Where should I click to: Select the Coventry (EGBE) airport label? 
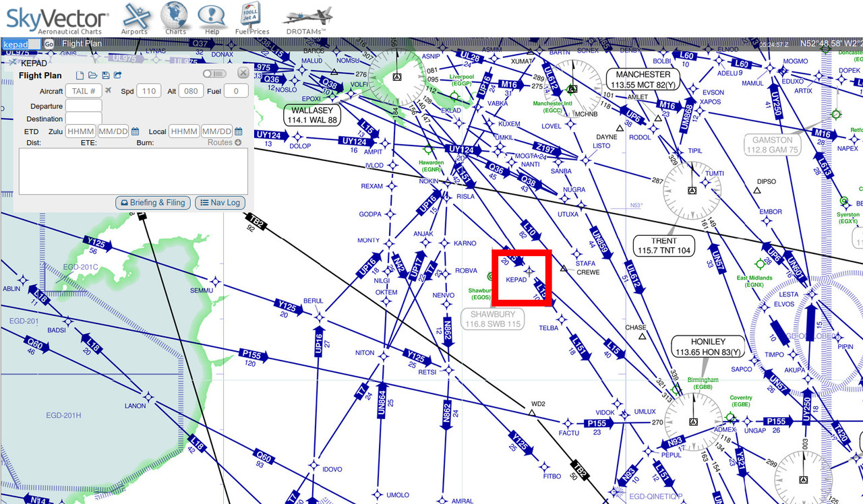[741, 402]
